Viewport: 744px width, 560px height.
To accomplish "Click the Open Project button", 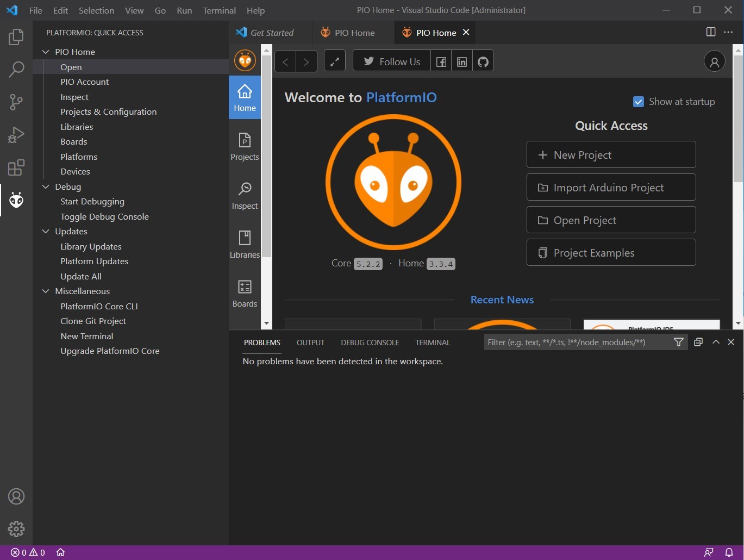I will click(611, 220).
